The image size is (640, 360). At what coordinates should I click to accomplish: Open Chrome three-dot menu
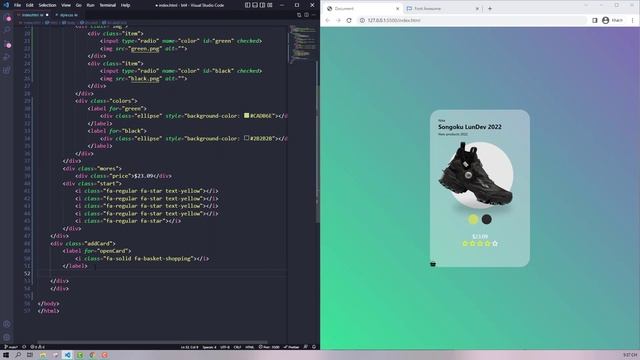pyautogui.click(x=633, y=20)
